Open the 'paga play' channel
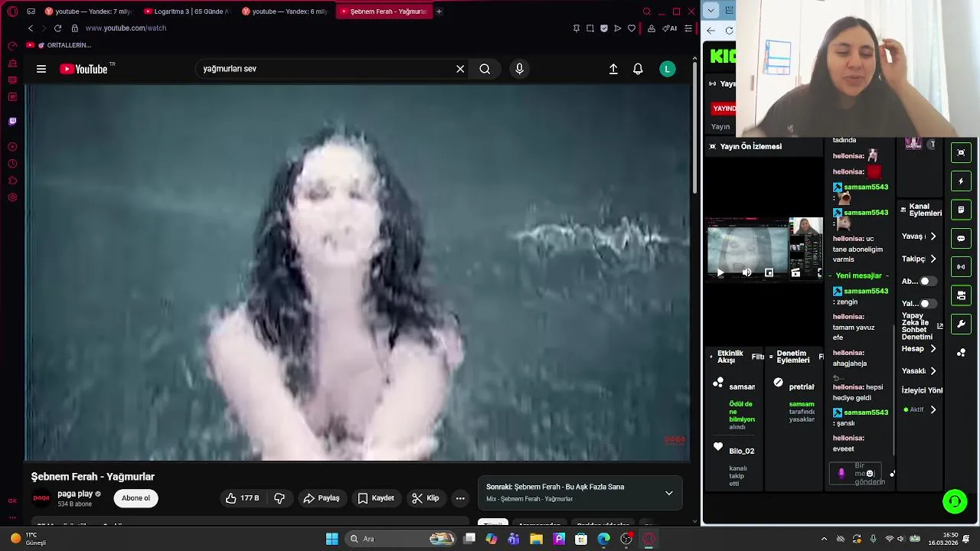Viewport: 980px width, 551px height. tap(75, 494)
